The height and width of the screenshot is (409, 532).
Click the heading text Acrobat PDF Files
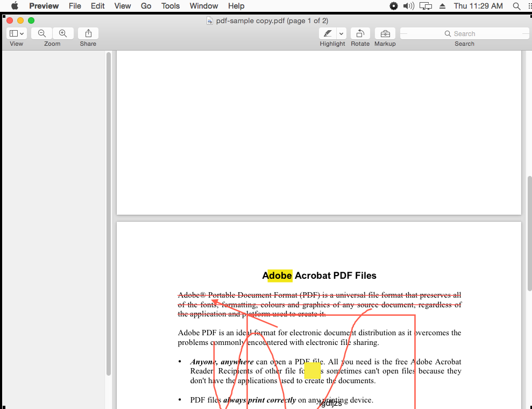[336, 276]
